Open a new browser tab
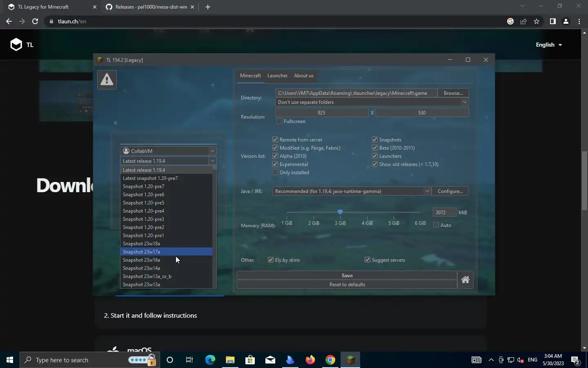This screenshot has height=368, width=588. pyautogui.click(x=208, y=7)
